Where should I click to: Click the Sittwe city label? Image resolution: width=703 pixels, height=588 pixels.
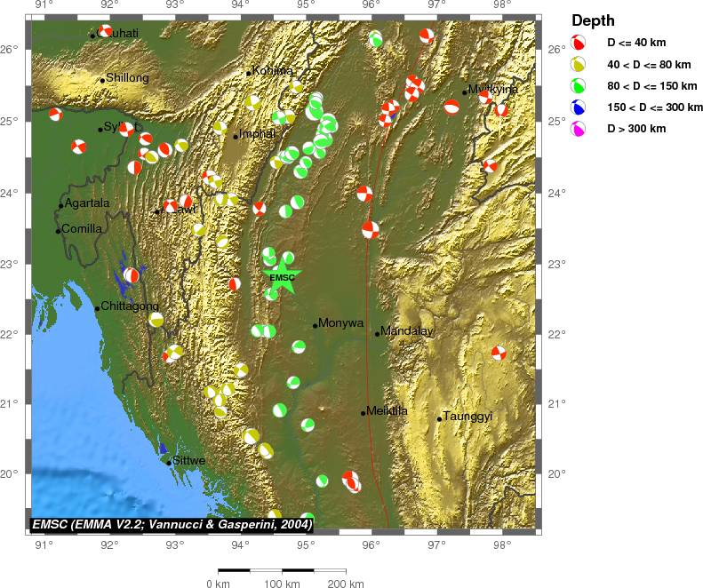[x=189, y=461]
